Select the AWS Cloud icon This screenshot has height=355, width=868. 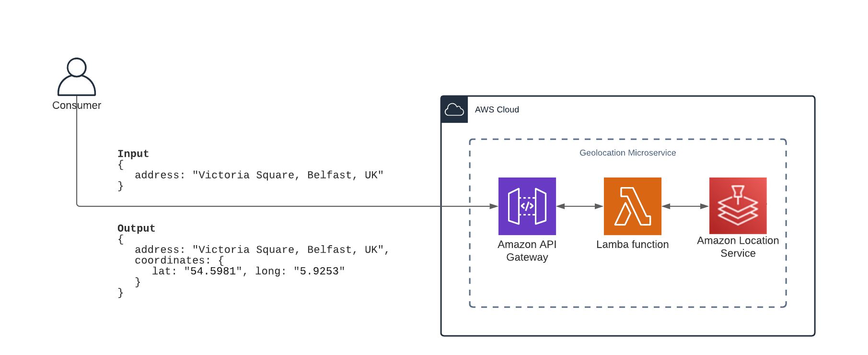tap(454, 110)
